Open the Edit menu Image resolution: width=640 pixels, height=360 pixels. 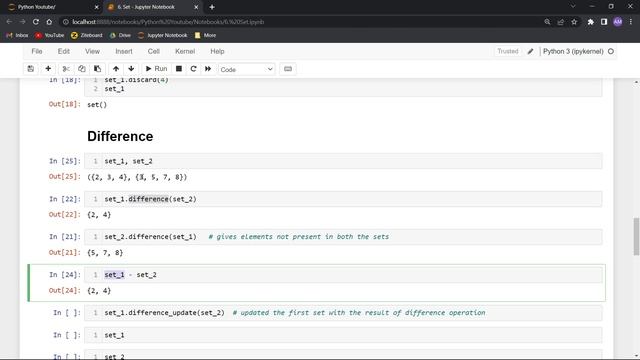(64, 51)
